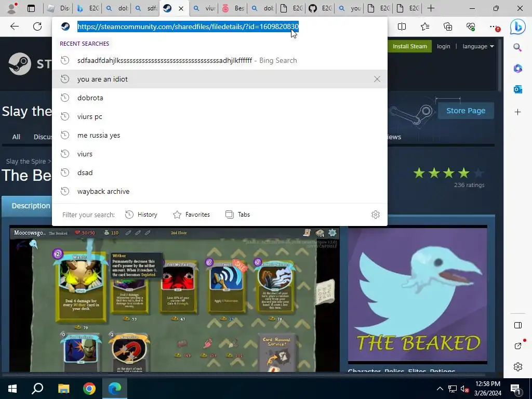Filter search by Tabs
This screenshot has width=532, height=399.
click(237, 215)
